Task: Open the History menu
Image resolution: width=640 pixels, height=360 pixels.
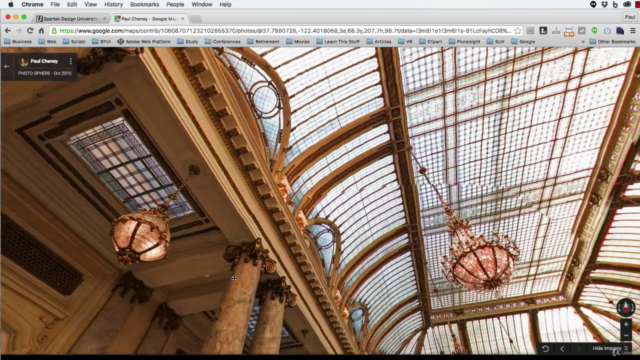Action: coord(113,4)
